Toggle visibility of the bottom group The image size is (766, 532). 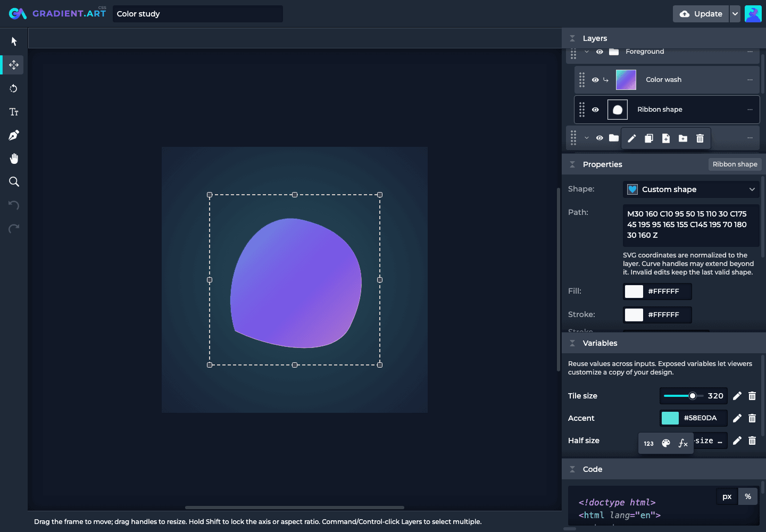pos(600,138)
